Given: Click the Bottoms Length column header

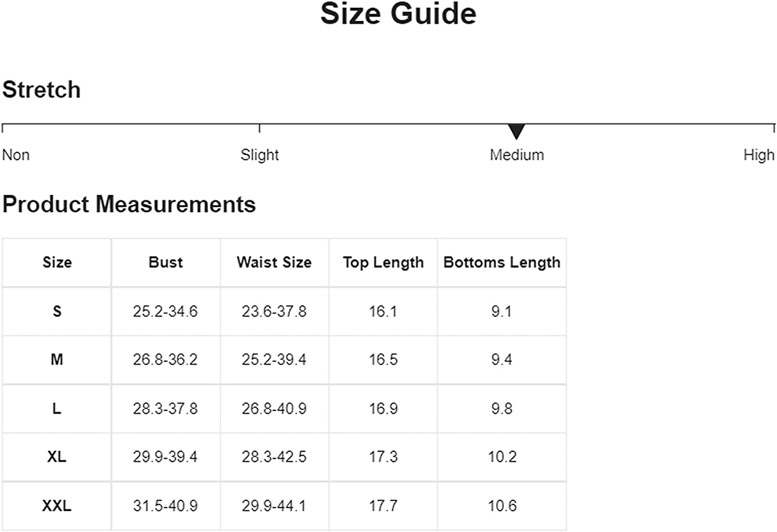Looking at the screenshot, I should (502, 263).
